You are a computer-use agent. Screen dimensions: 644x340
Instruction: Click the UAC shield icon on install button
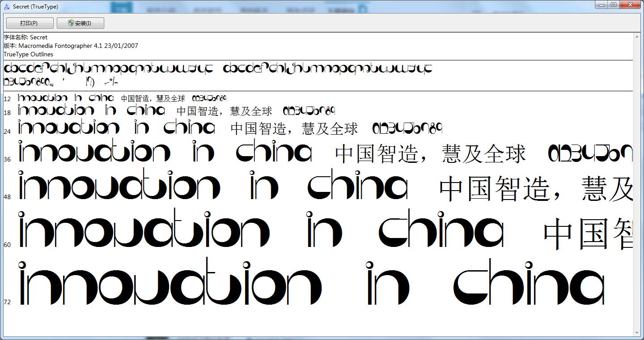(x=71, y=23)
